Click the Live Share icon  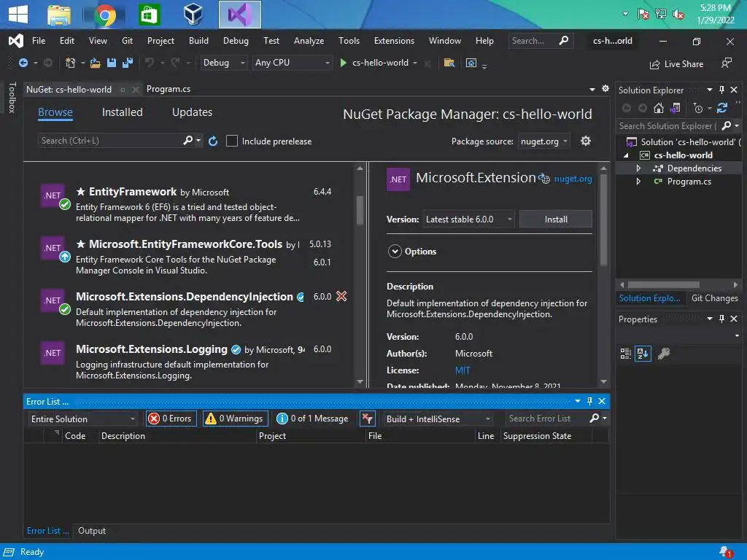pos(654,64)
